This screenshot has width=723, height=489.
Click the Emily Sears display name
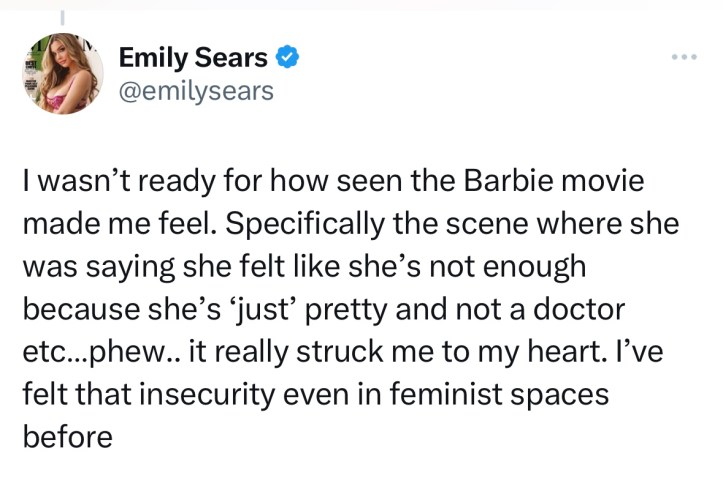point(193,57)
